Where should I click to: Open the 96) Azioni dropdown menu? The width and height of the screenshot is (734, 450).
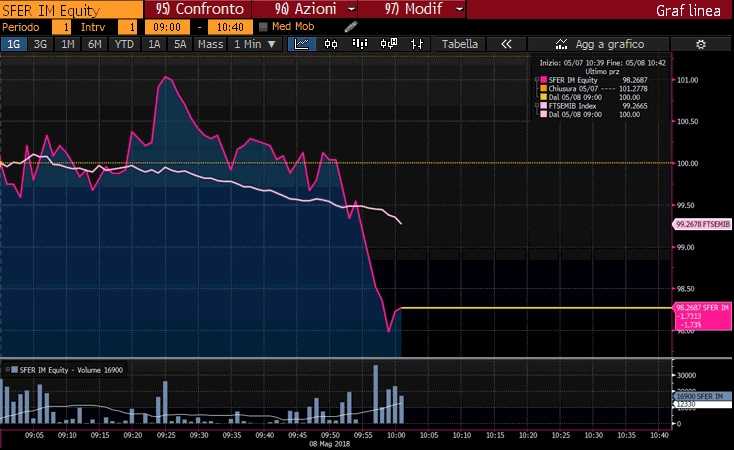305,9
